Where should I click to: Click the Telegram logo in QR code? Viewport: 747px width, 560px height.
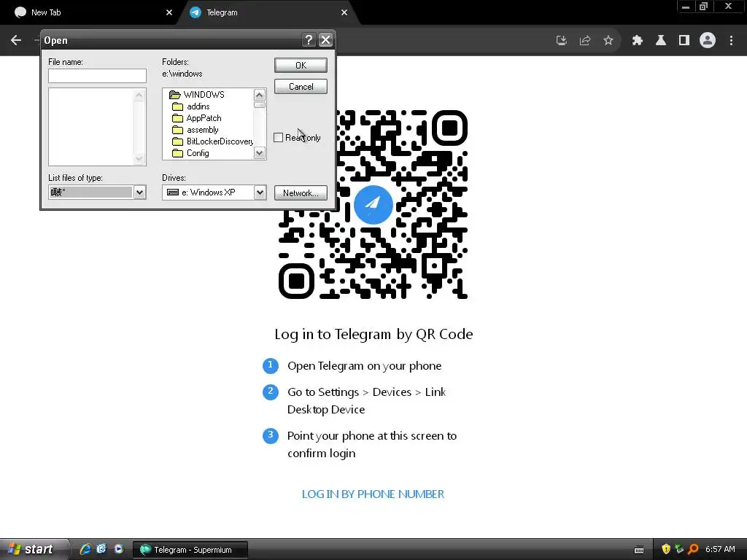[x=373, y=204]
